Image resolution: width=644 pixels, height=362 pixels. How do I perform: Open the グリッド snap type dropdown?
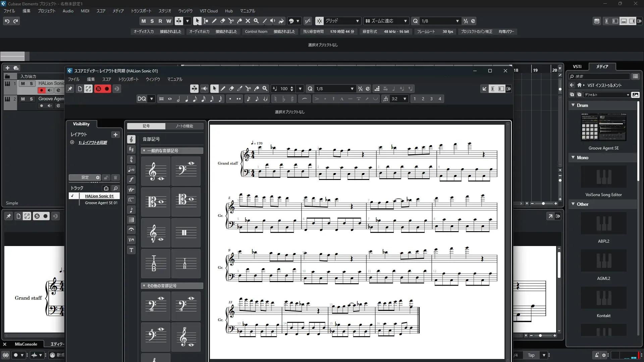coord(357,21)
